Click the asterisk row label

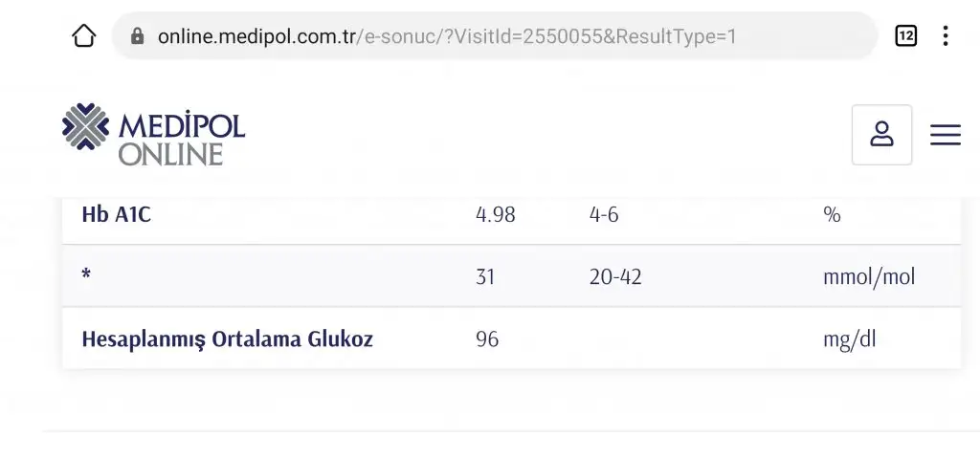86,274
